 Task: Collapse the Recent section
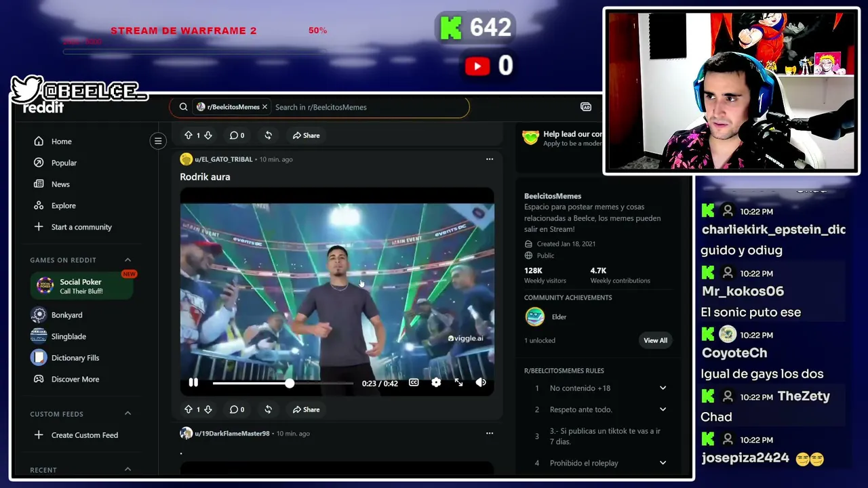pos(127,469)
